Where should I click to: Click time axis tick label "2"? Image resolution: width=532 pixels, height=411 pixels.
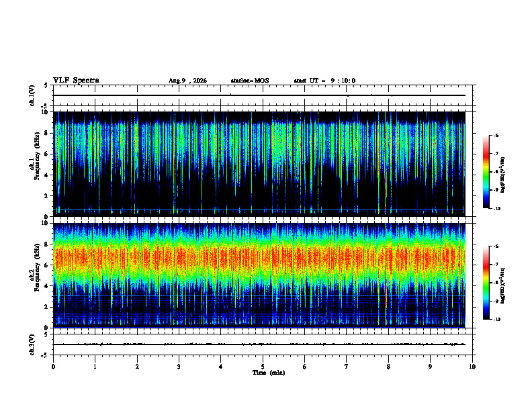[x=137, y=367]
